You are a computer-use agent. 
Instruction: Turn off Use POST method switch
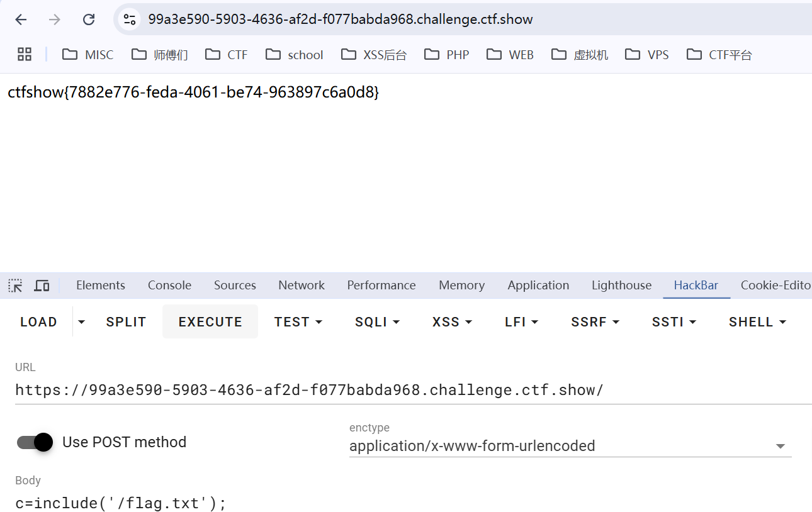point(35,442)
